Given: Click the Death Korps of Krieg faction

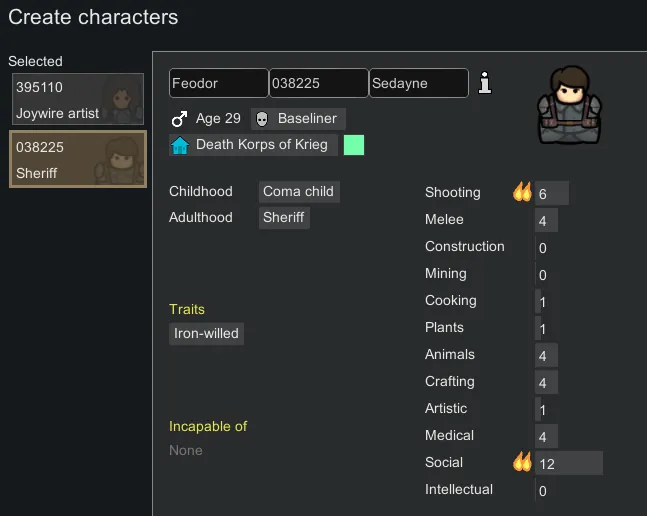Looking at the screenshot, I should pos(262,145).
